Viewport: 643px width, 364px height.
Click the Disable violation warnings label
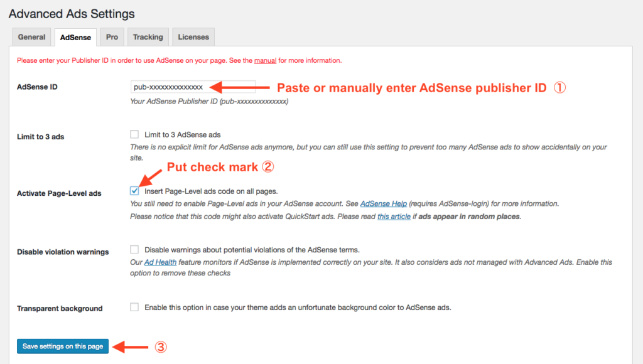pos(63,252)
